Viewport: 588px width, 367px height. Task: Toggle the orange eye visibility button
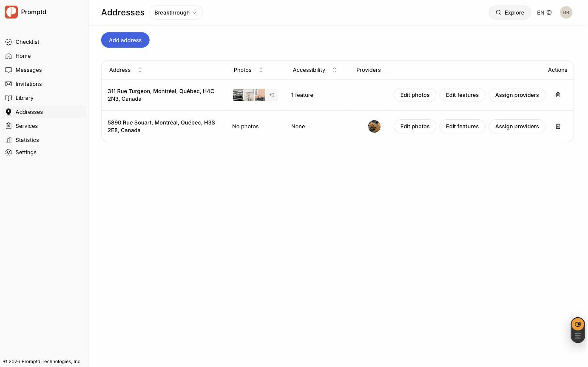click(x=578, y=324)
